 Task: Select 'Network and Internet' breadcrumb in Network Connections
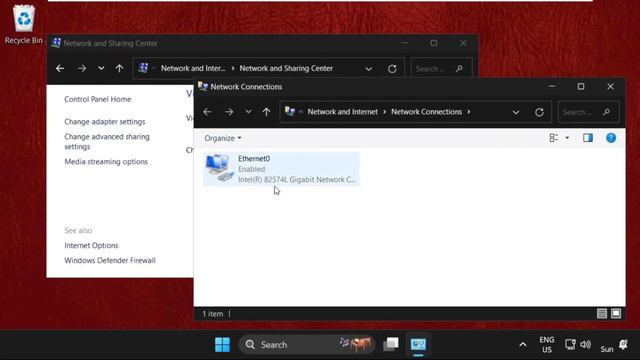click(x=342, y=112)
